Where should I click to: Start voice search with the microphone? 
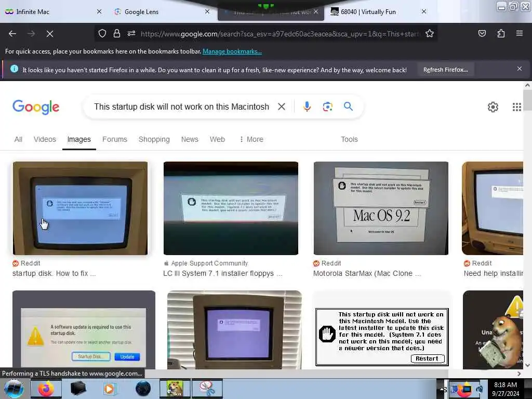point(307,107)
